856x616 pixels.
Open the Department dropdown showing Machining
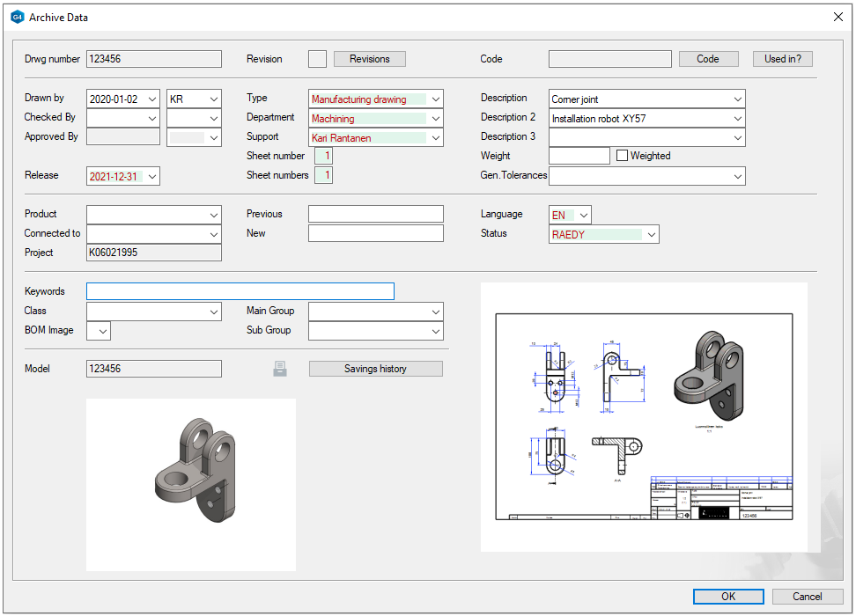coord(436,119)
